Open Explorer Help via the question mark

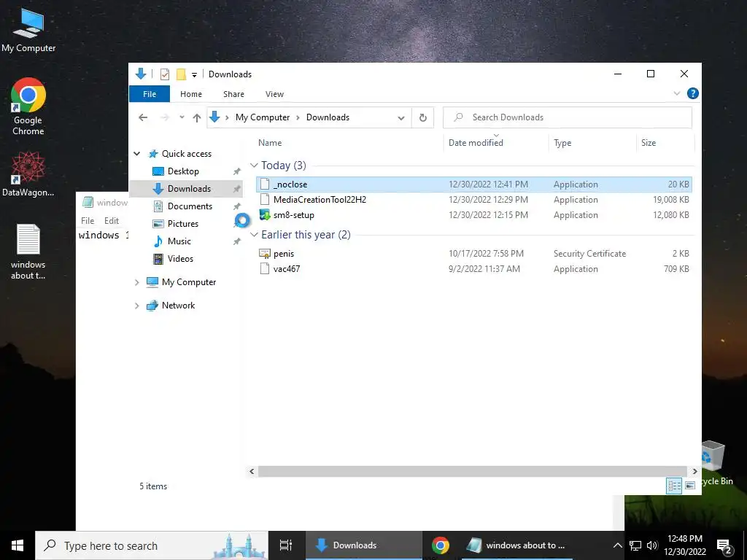coord(693,93)
